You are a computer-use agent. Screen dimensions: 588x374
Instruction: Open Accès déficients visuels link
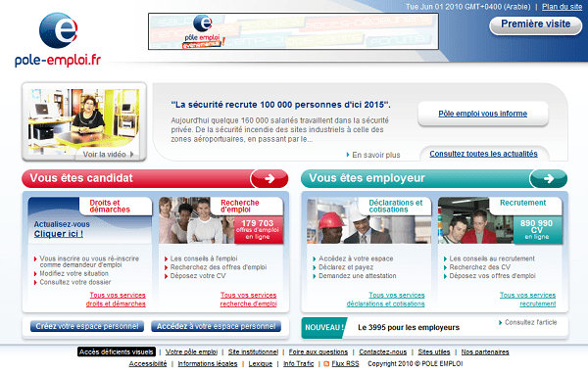(x=117, y=351)
